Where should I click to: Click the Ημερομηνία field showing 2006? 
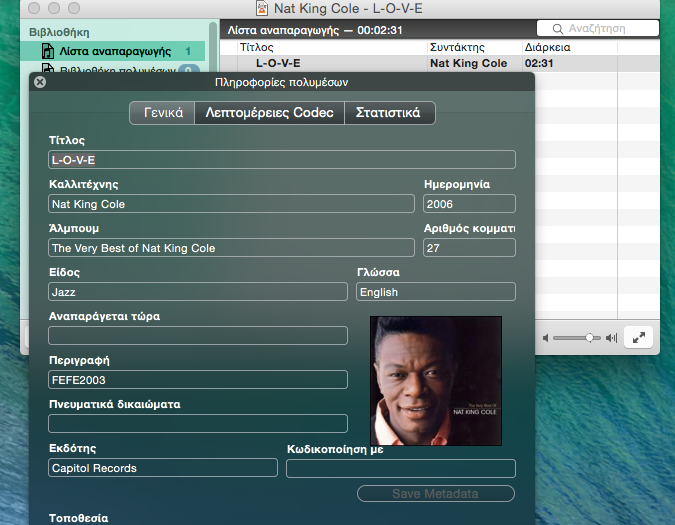click(469, 204)
